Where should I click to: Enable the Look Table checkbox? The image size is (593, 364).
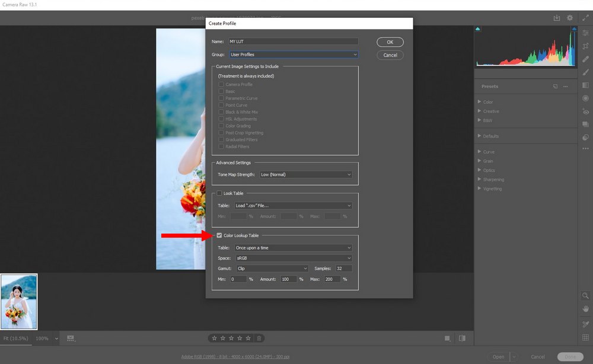(219, 193)
